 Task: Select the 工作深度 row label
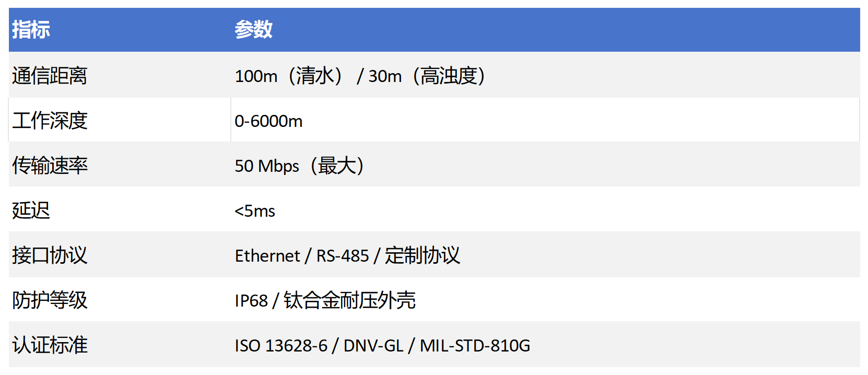click(x=50, y=121)
